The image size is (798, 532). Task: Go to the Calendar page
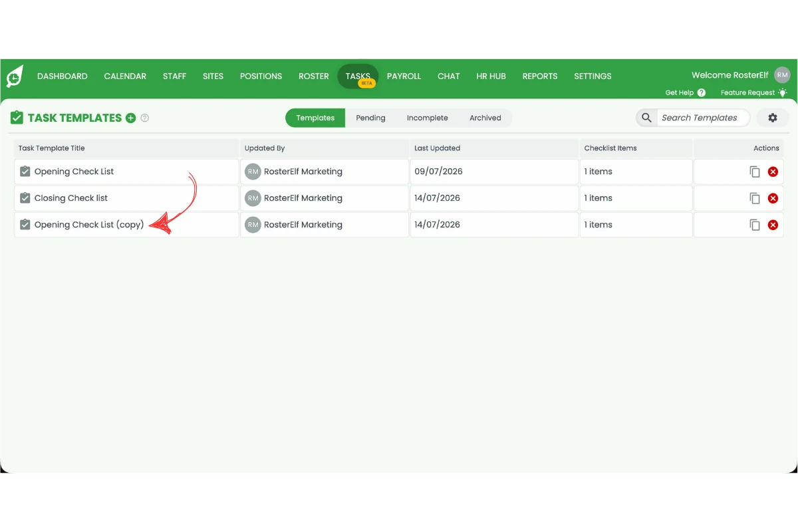tap(125, 76)
